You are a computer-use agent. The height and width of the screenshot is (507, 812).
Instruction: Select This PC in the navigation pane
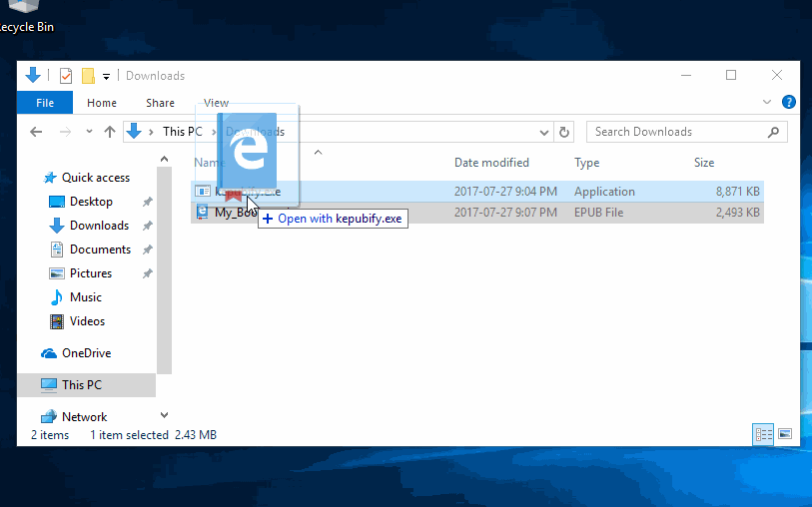[x=87, y=385]
